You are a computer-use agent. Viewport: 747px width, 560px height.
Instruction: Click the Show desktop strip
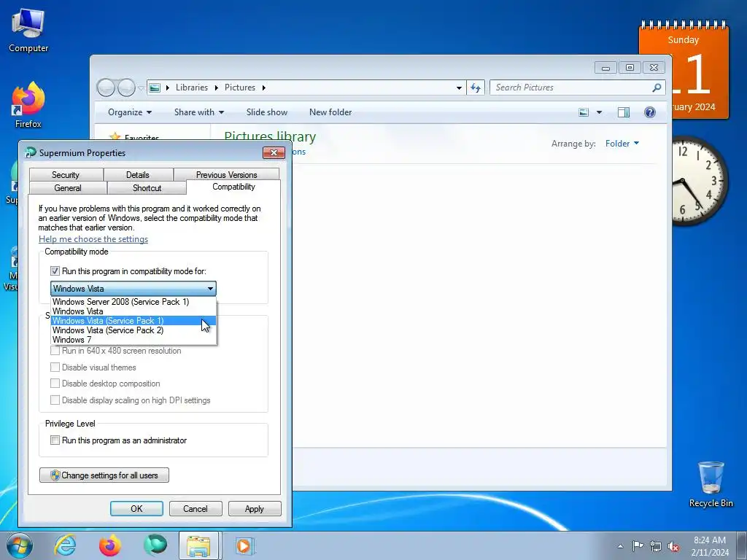click(742, 545)
